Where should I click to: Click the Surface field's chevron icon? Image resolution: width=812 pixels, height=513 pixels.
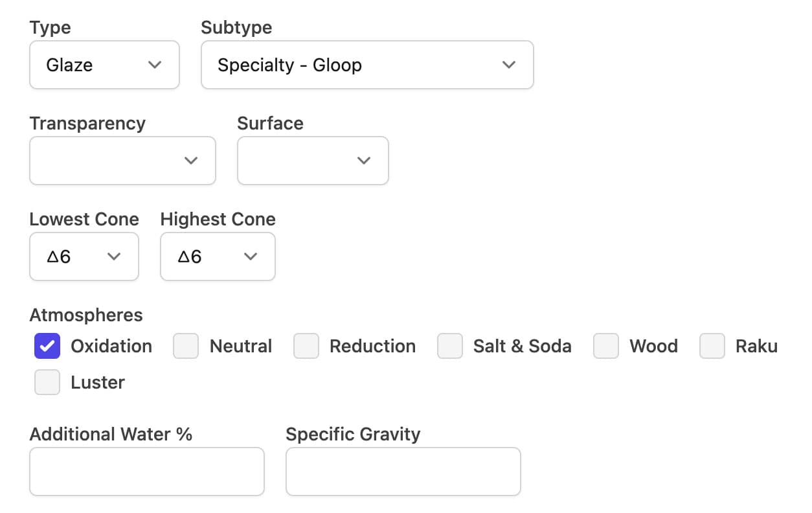[x=364, y=161]
